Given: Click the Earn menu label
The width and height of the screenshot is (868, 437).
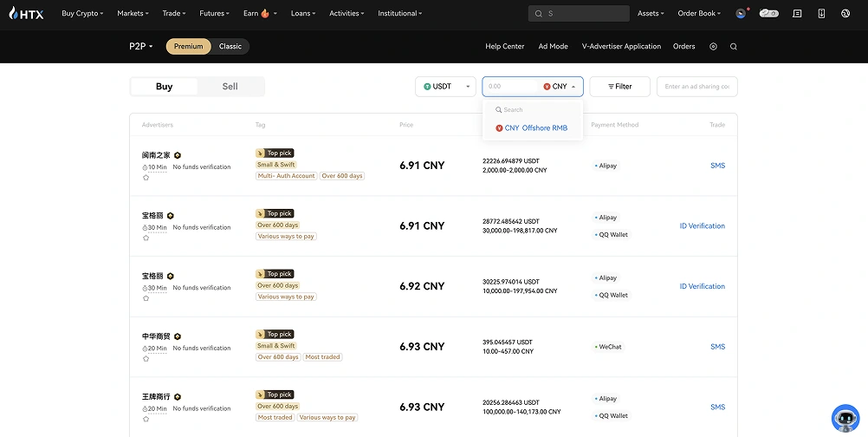Looking at the screenshot, I should pos(250,13).
